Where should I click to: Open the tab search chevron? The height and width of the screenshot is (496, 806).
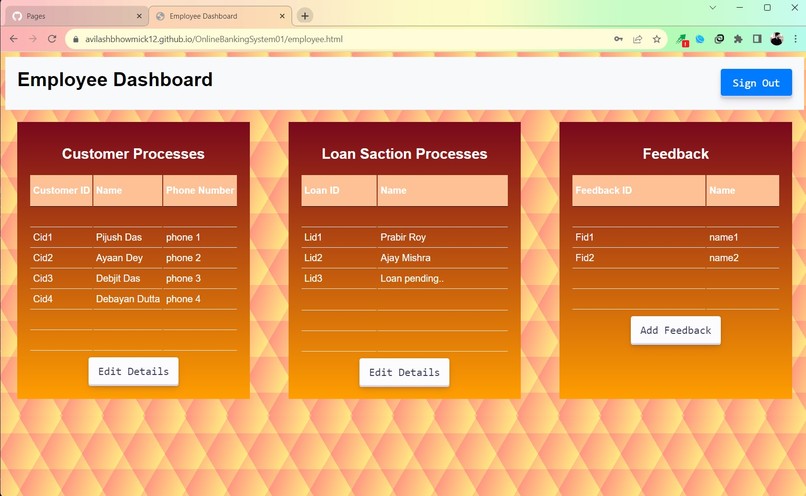pos(712,8)
